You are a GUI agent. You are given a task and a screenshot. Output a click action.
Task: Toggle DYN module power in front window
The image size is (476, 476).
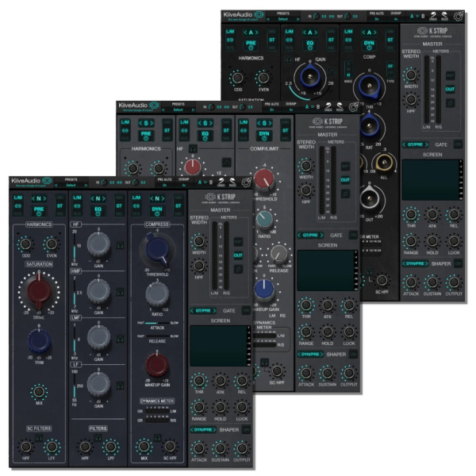click(157, 211)
